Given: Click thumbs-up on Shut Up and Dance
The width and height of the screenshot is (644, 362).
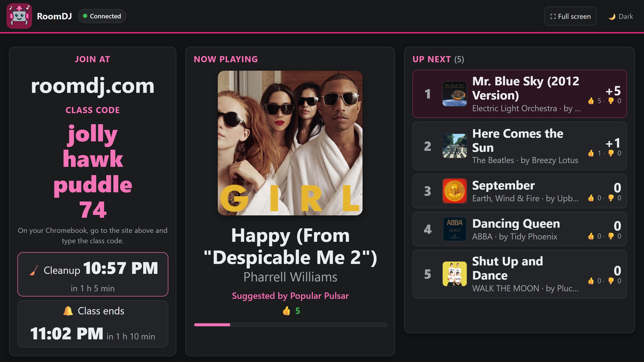Looking at the screenshot, I should point(591,281).
